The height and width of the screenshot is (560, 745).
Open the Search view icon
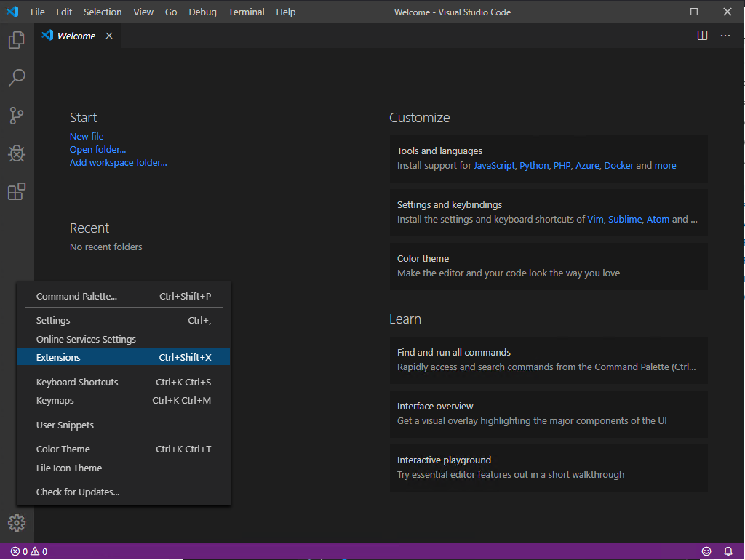coord(16,78)
